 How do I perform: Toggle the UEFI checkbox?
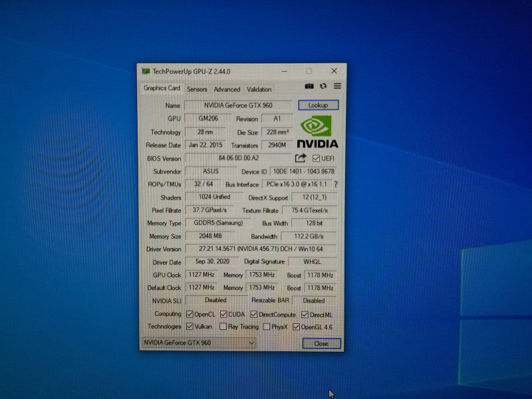pos(317,158)
